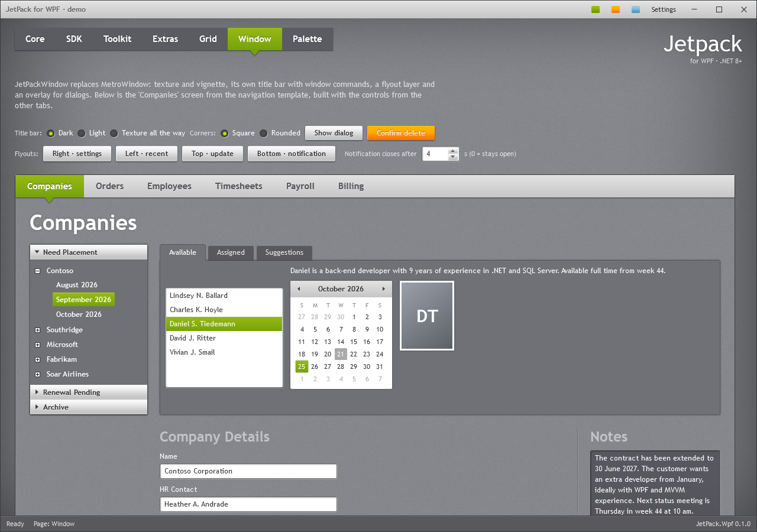
Task: Decrease the notification close delay with the down arrow
Action: coord(453,157)
